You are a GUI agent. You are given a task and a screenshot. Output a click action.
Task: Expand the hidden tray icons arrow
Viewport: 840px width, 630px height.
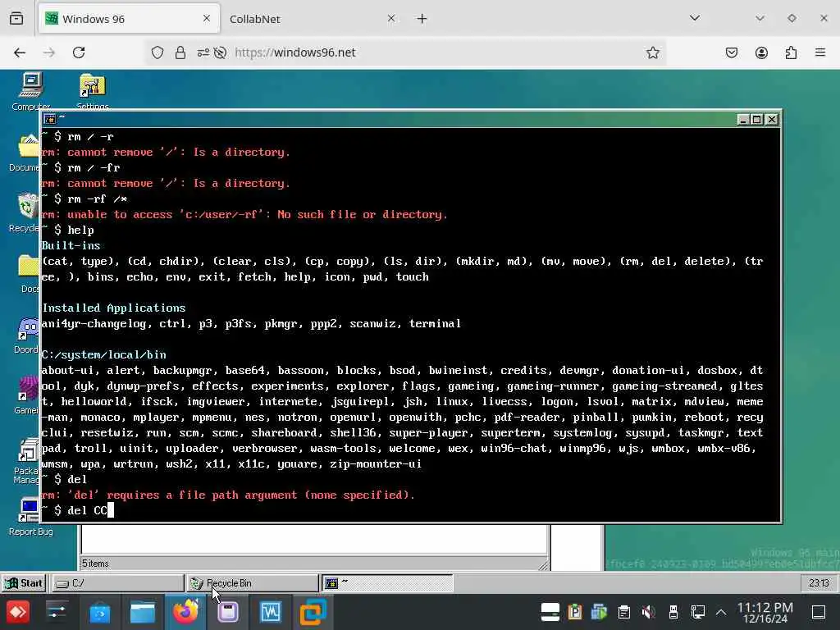(x=721, y=612)
